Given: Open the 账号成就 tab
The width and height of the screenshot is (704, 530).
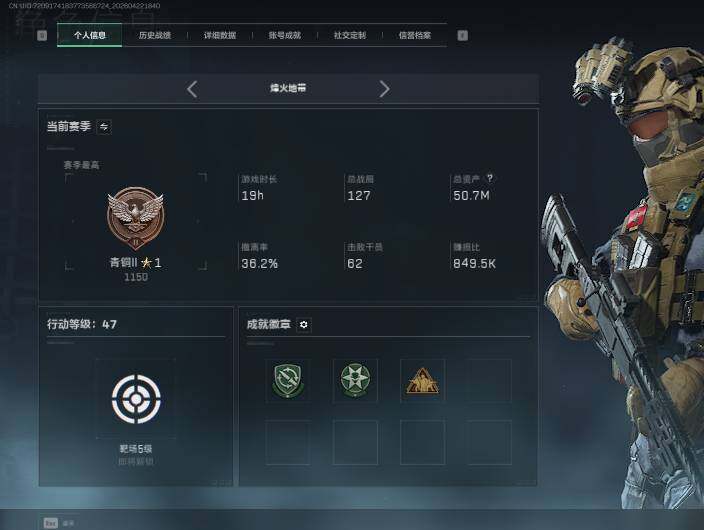Looking at the screenshot, I should pos(285,35).
